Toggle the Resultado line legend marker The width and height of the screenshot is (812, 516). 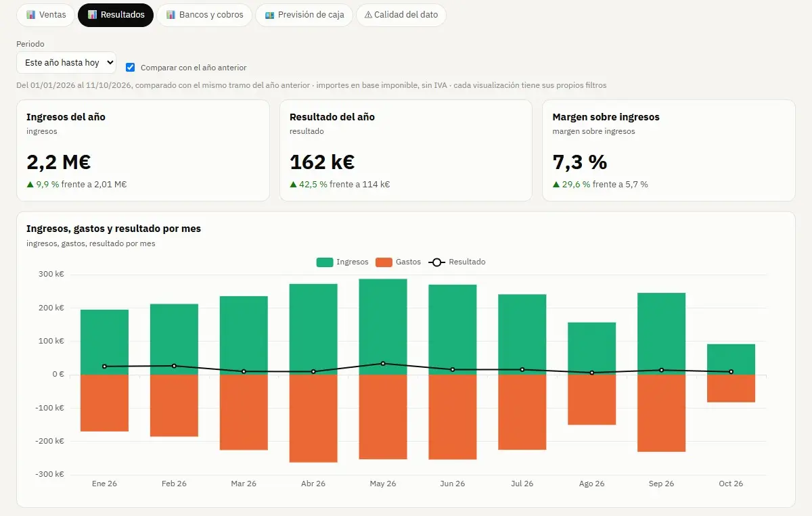tap(437, 262)
